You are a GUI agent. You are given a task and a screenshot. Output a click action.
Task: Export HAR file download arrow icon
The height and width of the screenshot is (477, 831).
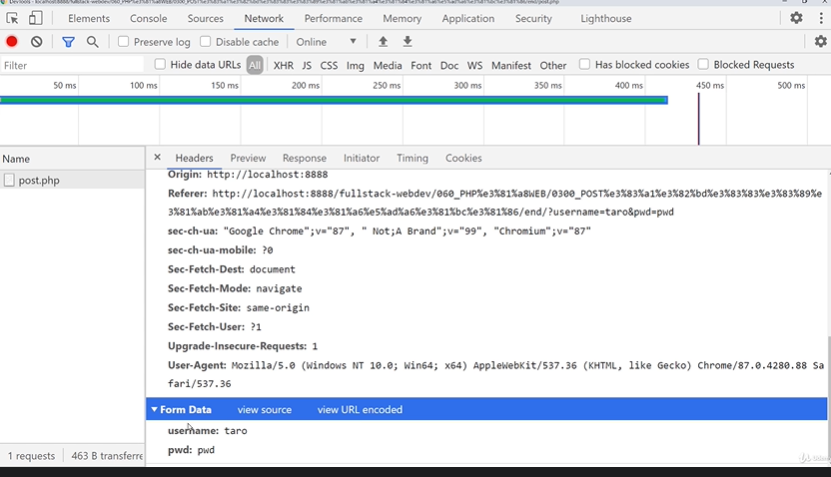(407, 41)
